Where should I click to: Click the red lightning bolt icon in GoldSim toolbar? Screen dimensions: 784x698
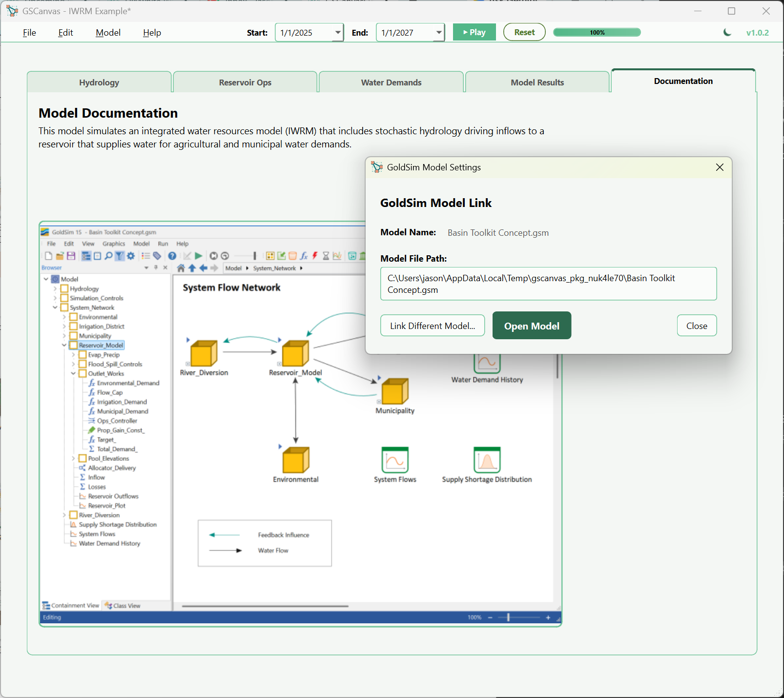[x=315, y=256]
